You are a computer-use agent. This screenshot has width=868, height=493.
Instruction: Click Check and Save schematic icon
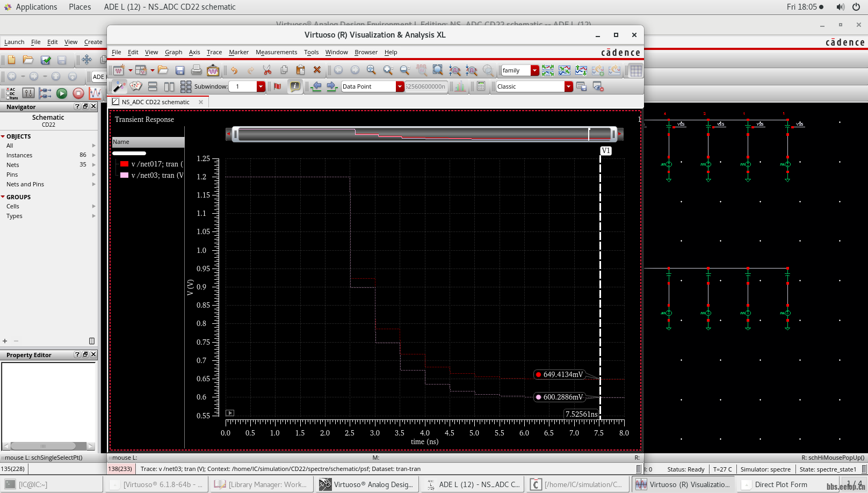coord(46,60)
